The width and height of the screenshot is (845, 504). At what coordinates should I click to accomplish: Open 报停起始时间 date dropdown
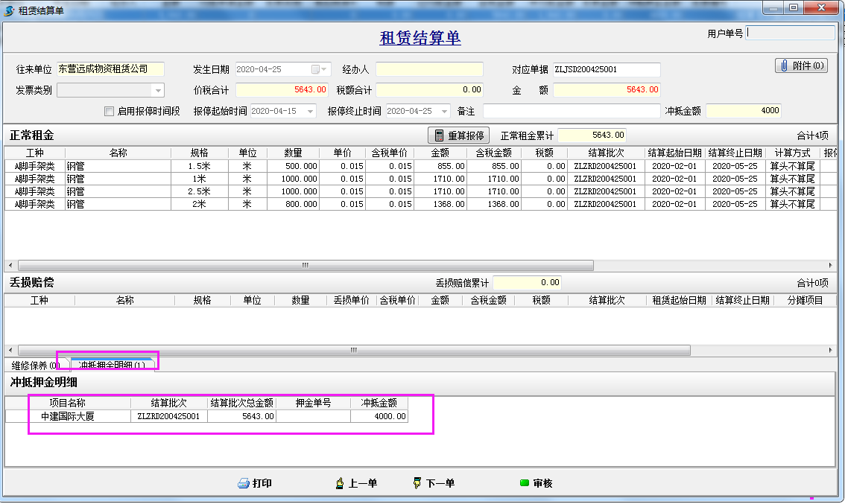point(310,111)
